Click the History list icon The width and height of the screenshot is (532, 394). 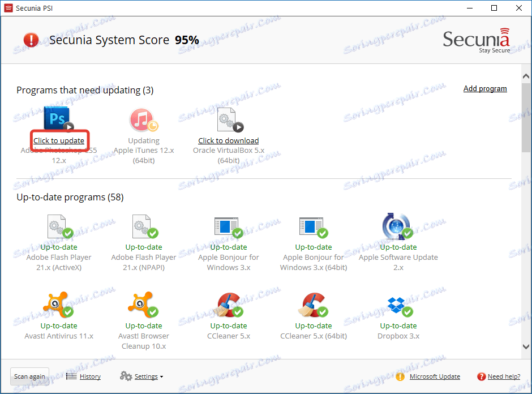(71, 376)
